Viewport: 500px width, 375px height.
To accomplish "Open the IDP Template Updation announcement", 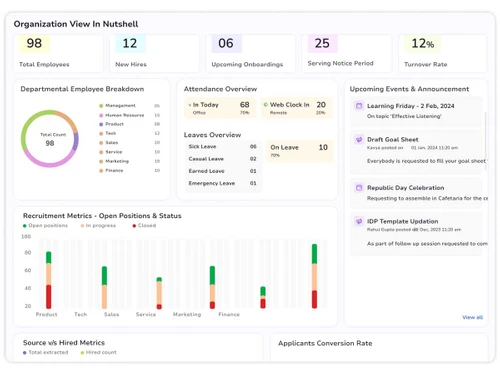I will coord(416,234).
